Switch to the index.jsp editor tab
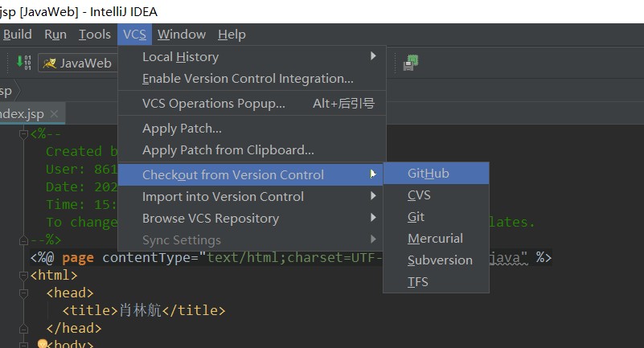The height and width of the screenshot is (348, 644). [23, 114]
